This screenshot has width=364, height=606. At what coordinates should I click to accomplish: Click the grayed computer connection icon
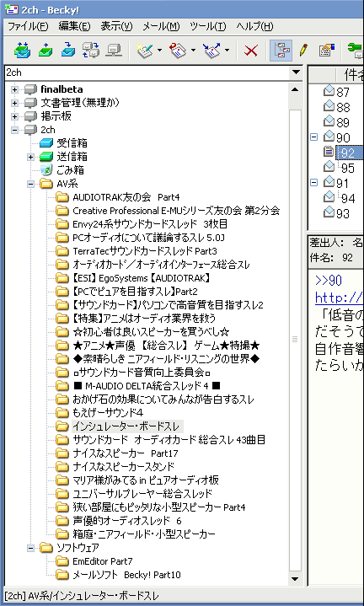pyautogui.click(x=115, y=51)
